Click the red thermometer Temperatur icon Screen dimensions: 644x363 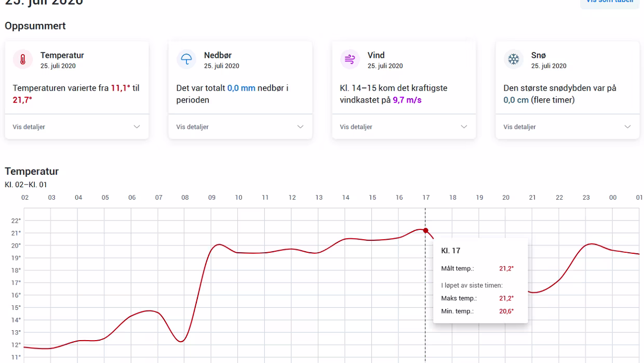click(22, 60)
